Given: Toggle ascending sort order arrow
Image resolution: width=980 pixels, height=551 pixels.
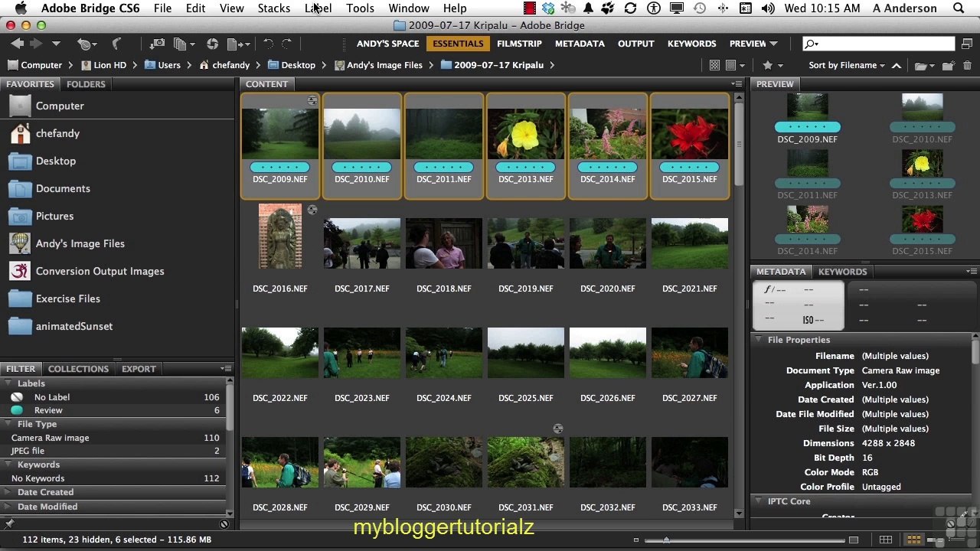Looking at the screenshot, I should click(897, 65).
